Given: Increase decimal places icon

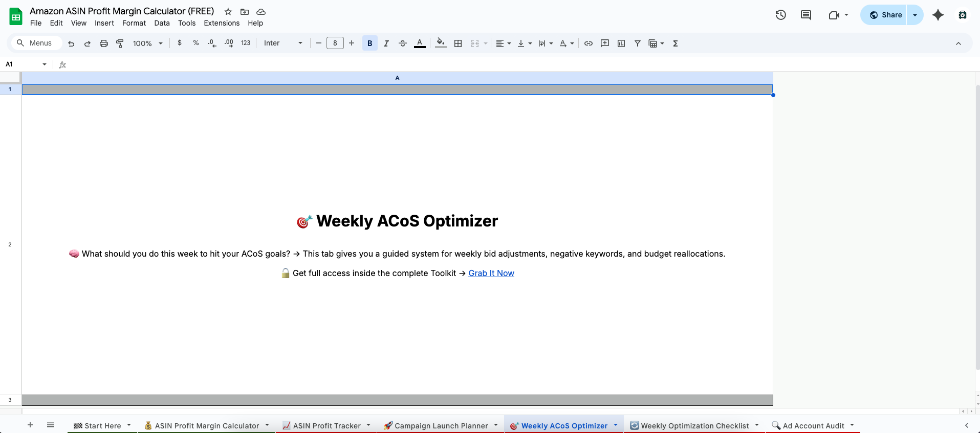Looking at the screenshot, I should click(229, 43).
